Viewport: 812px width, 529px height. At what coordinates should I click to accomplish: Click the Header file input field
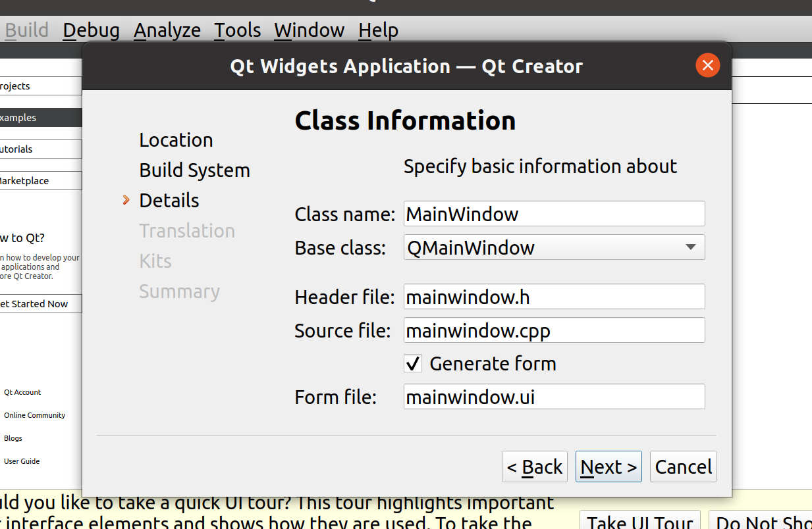tap(554, 297)
